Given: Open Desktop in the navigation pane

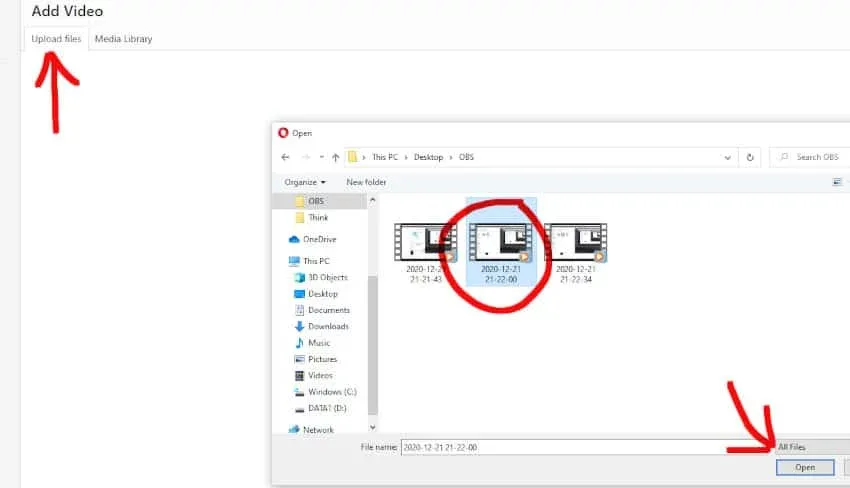Looking at the screenshot, I should tap(323, 294).
